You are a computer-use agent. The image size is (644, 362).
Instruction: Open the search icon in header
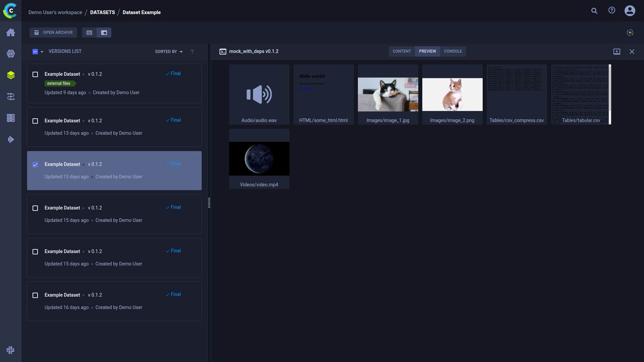[594, 11]
